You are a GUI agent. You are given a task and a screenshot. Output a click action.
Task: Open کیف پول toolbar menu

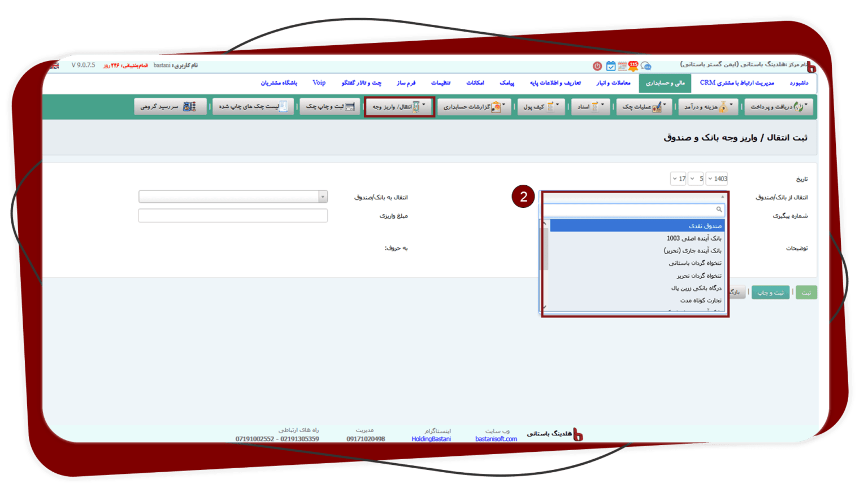541,107
